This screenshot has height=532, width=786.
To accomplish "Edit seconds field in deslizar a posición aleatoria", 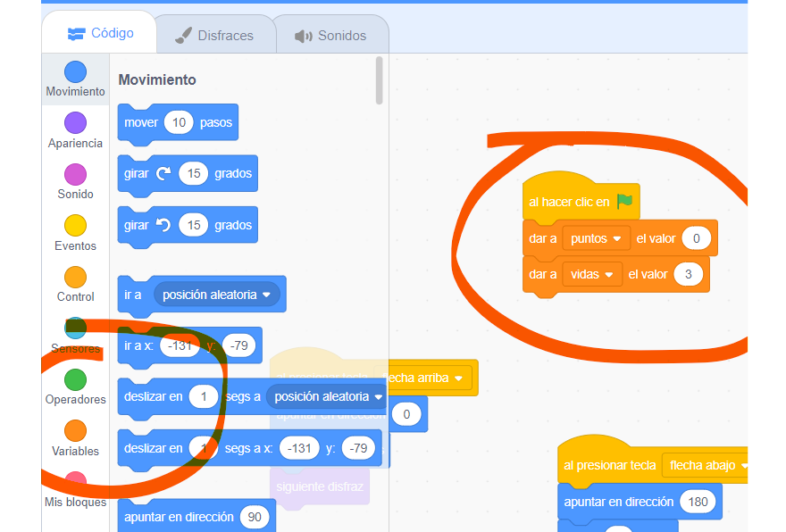I will (x=204, y=396).
